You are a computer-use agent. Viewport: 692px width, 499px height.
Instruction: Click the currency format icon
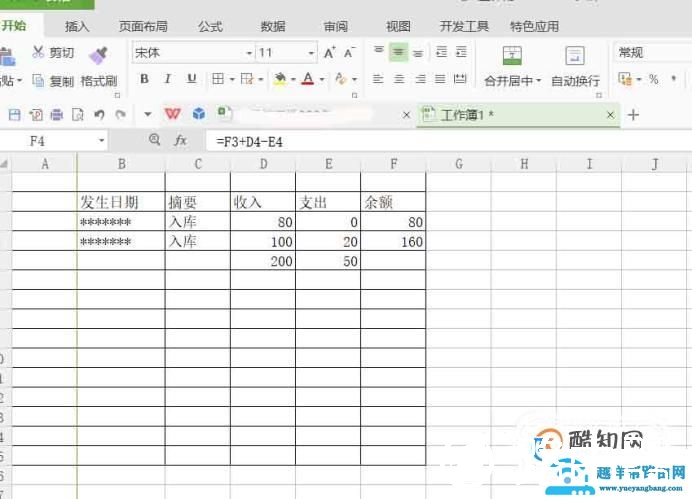625,79
